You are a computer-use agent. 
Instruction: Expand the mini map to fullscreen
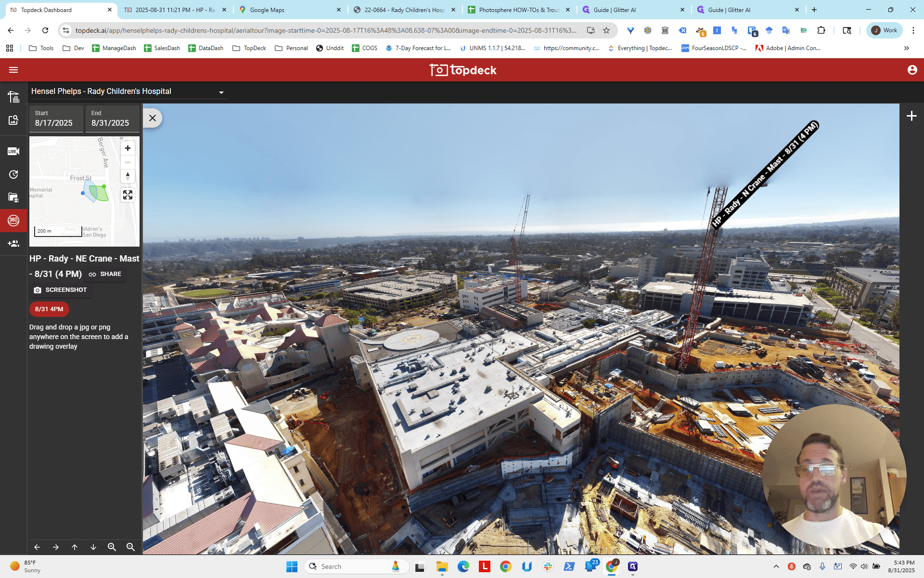tap(128, 195)
